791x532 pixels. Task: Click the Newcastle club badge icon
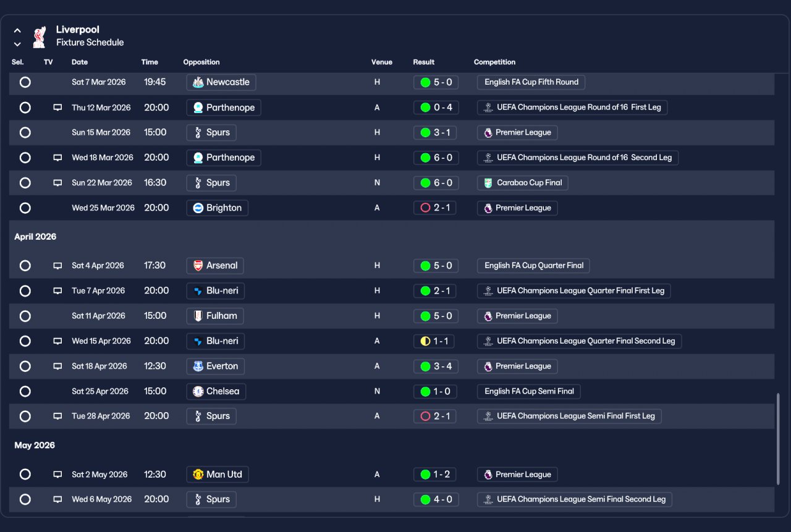(x=198, y=82)
